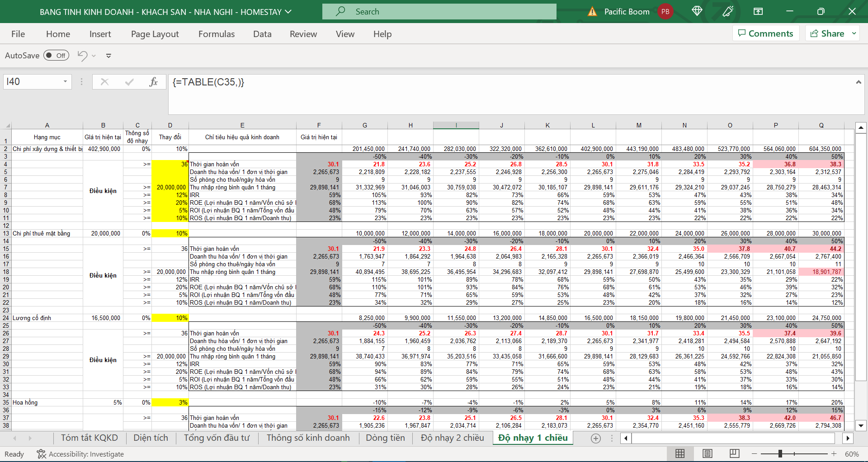
Task: Open Ribbon Display Options icon
Action: coord(758,11)
